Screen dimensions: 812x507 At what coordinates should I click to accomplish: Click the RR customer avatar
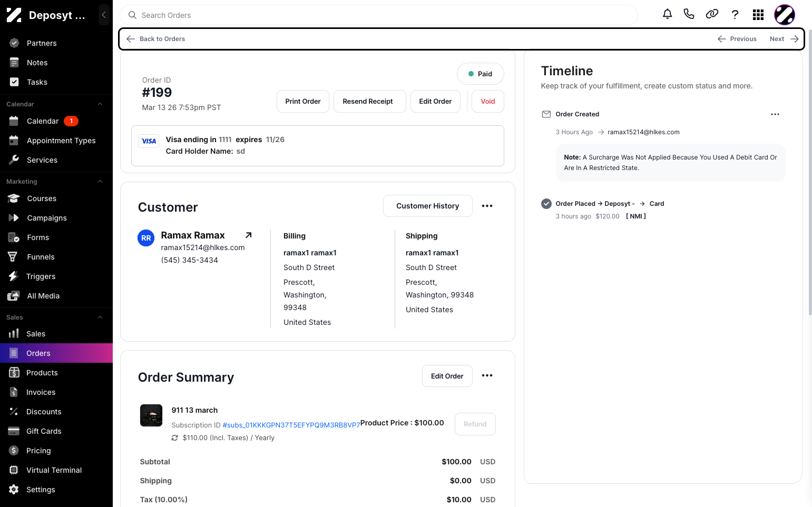tap(146, 238)
